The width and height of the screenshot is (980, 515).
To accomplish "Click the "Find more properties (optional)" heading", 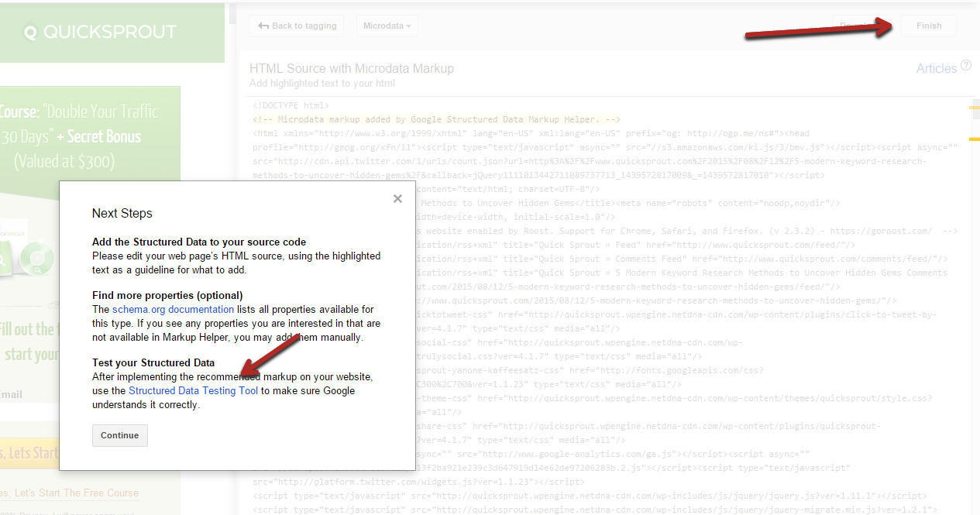I will (167, 296).
